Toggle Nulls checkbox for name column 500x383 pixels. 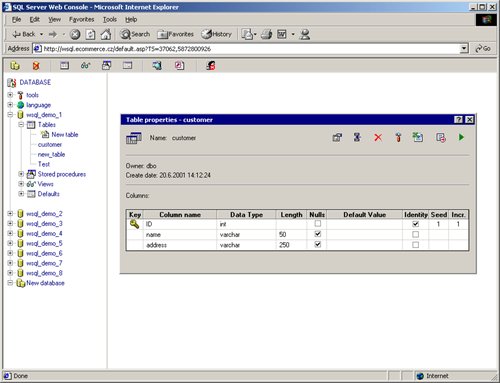[318, 234]
